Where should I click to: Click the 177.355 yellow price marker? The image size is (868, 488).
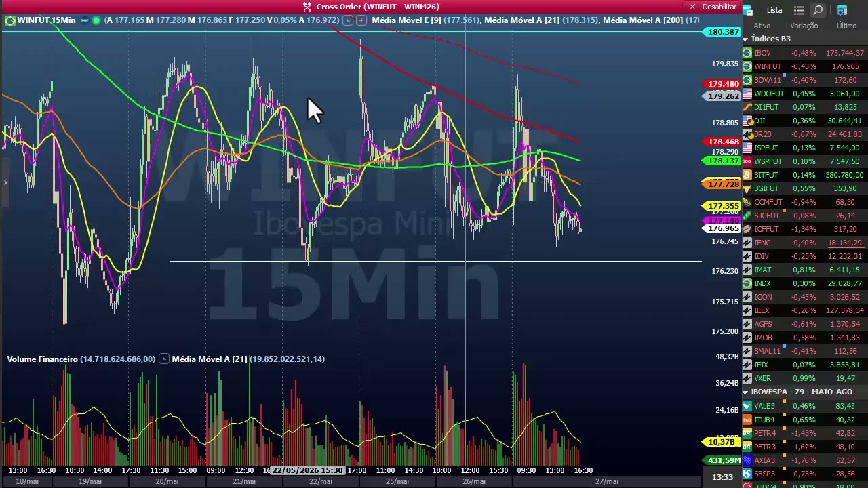pos(722,205)
